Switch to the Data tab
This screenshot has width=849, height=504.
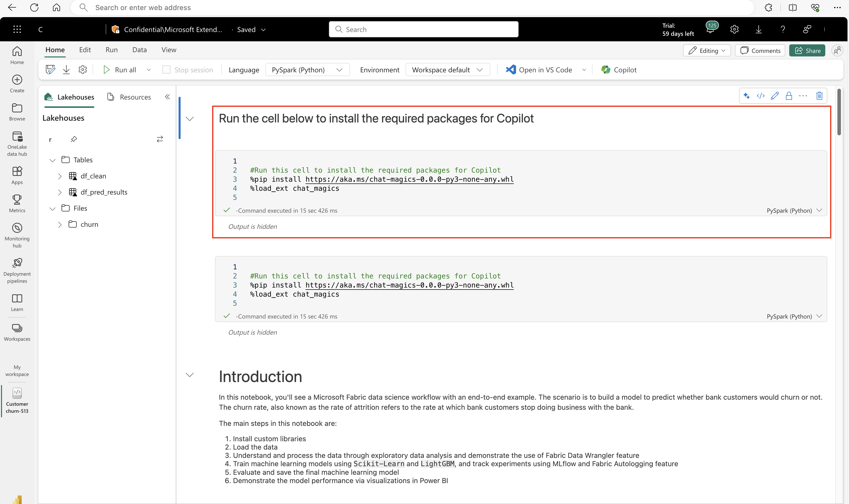click(x=139, y=50)
